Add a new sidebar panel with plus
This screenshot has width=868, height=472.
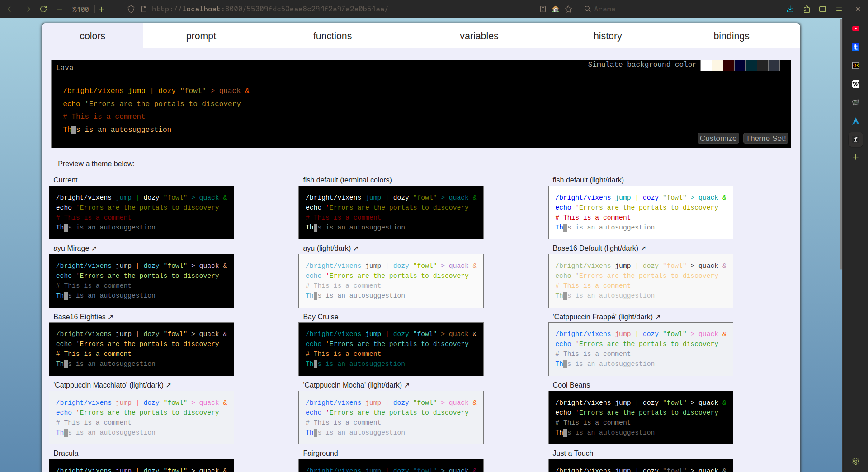(856, 157)
